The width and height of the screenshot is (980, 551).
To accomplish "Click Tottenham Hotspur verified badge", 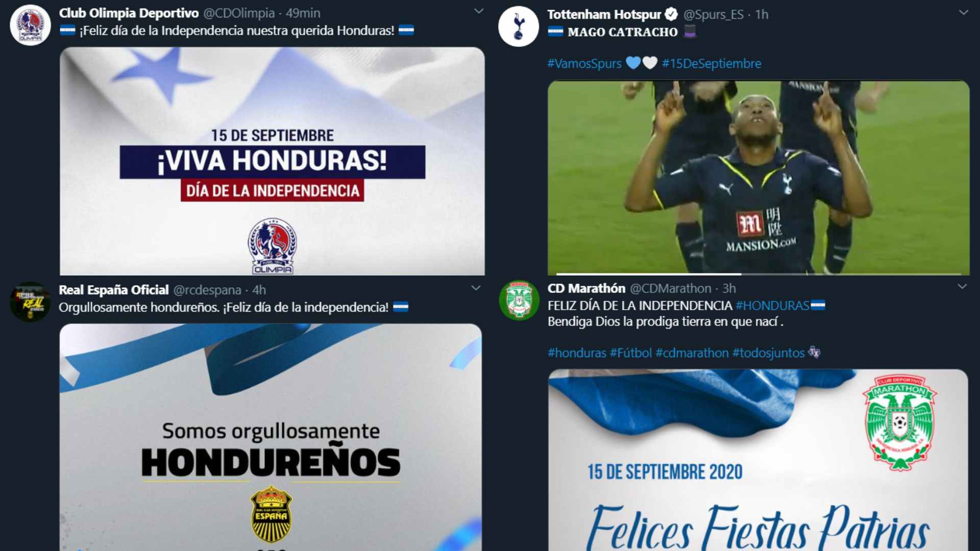I will (671, 14).
